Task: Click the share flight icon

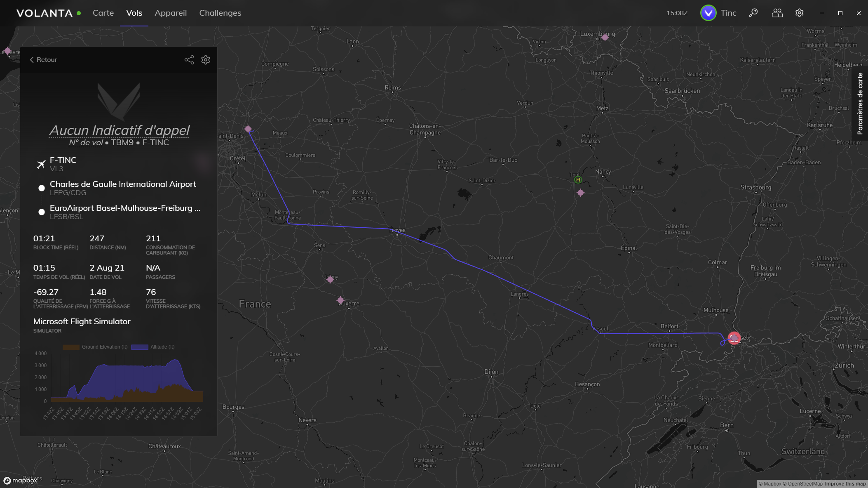Action: click(189, 60)
